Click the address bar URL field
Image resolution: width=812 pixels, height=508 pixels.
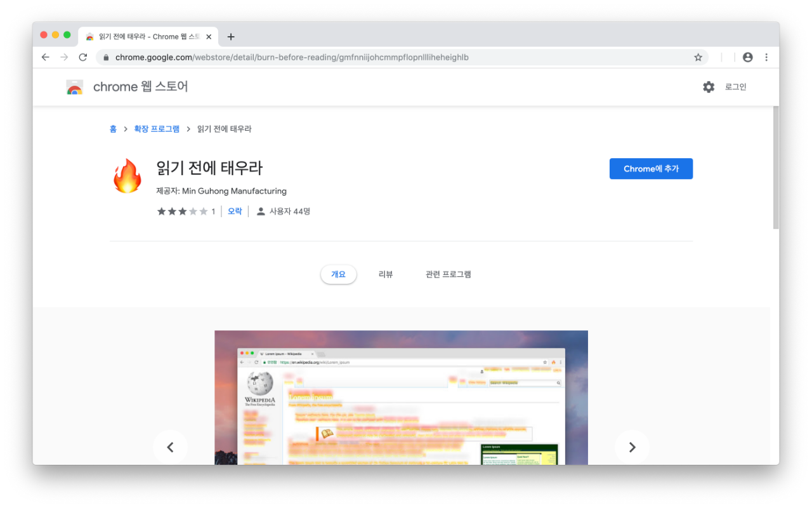click(x=403, y=57)
